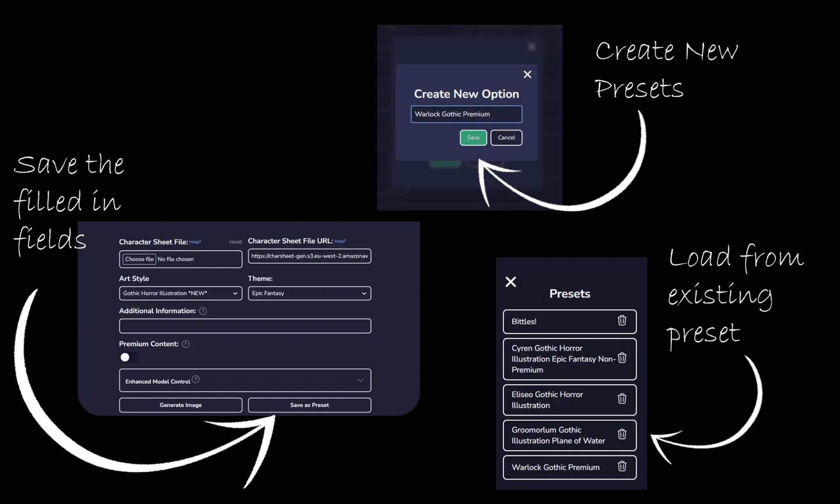Screen dimensions: 840x504
Task: Click Save as Preset
Action: pos(309,405)
